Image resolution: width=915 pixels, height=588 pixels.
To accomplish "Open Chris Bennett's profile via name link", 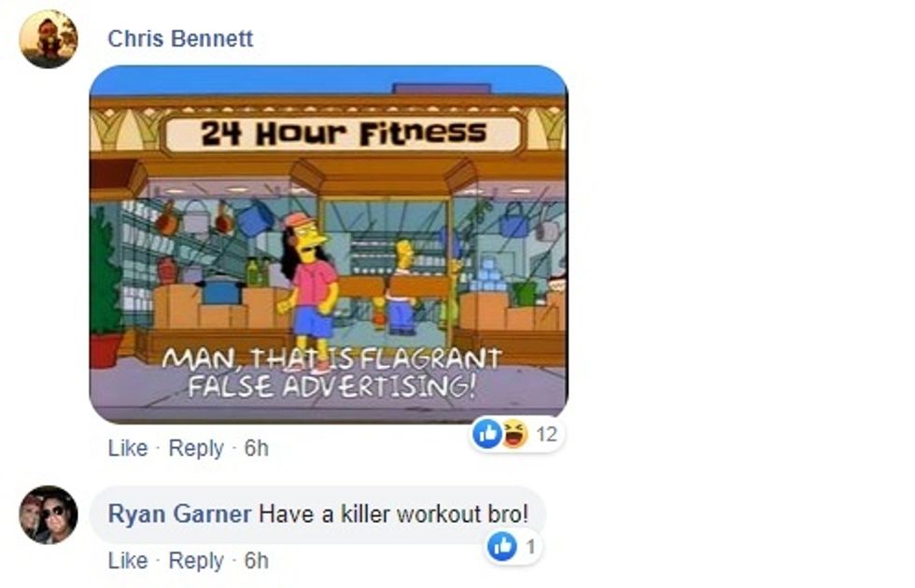I will point(180,38).
